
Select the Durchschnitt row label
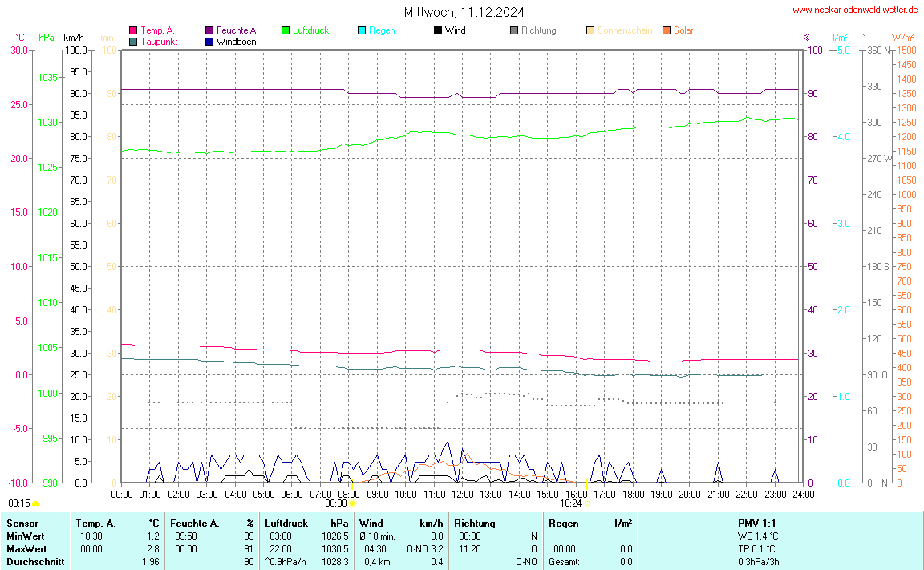tap(35, 562)
